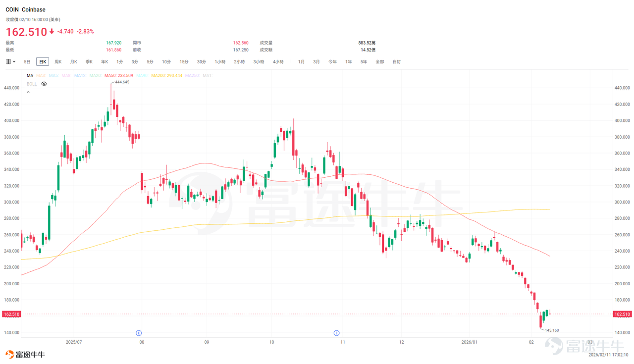Viewport: 634px width, 364px height.
Task: Set range to 1年
Action: tap(349, 62)
